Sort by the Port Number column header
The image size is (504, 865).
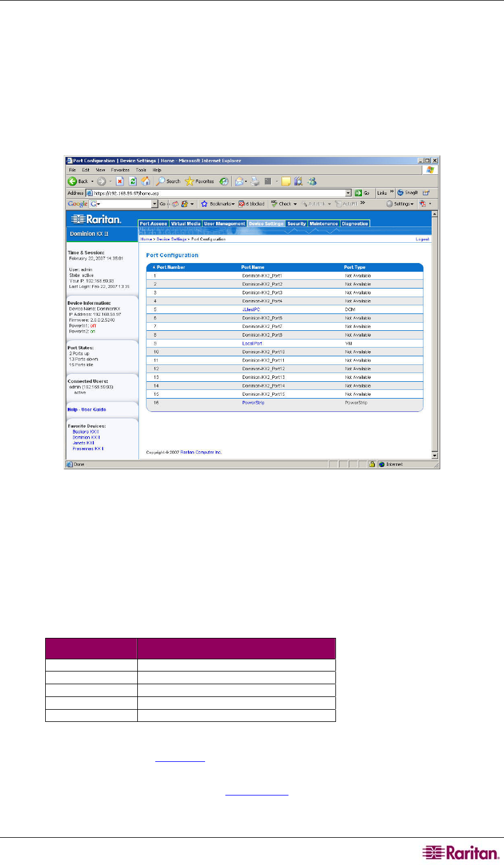click(x=171, y=267)
